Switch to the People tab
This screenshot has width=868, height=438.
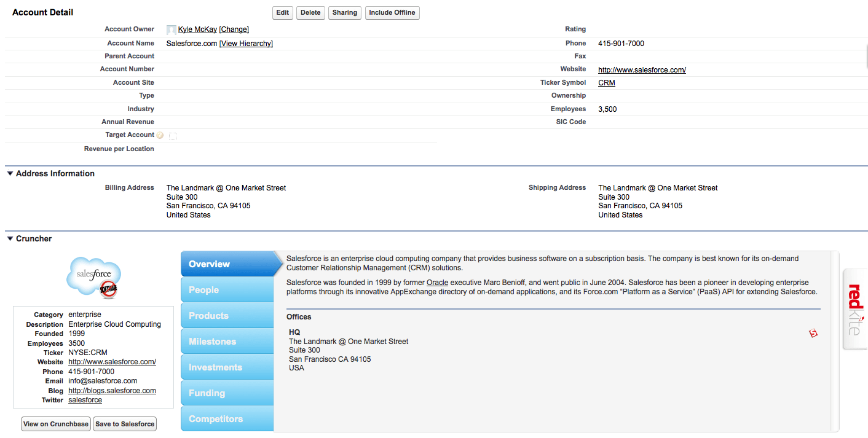[227, 290]
